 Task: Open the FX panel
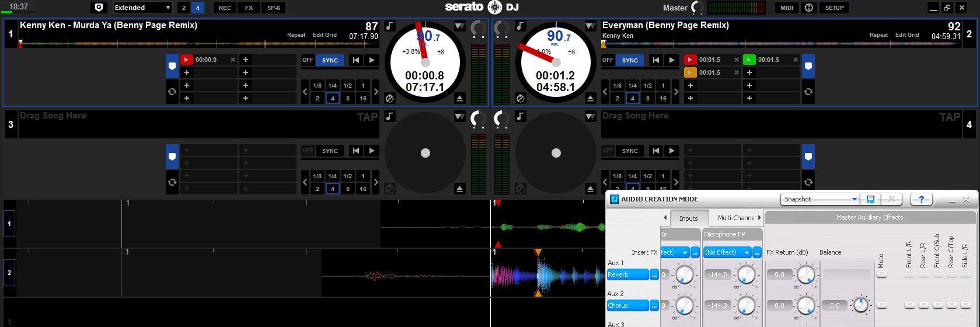pos(249,8)
